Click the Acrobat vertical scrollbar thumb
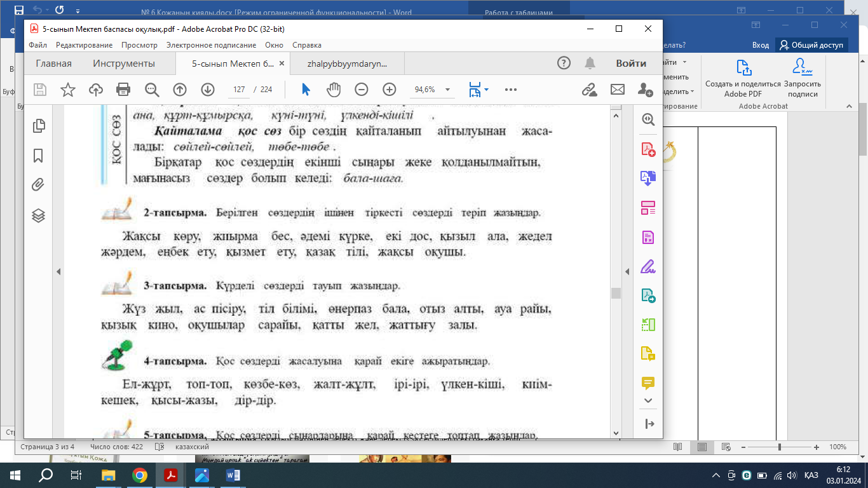 [616, 293]
